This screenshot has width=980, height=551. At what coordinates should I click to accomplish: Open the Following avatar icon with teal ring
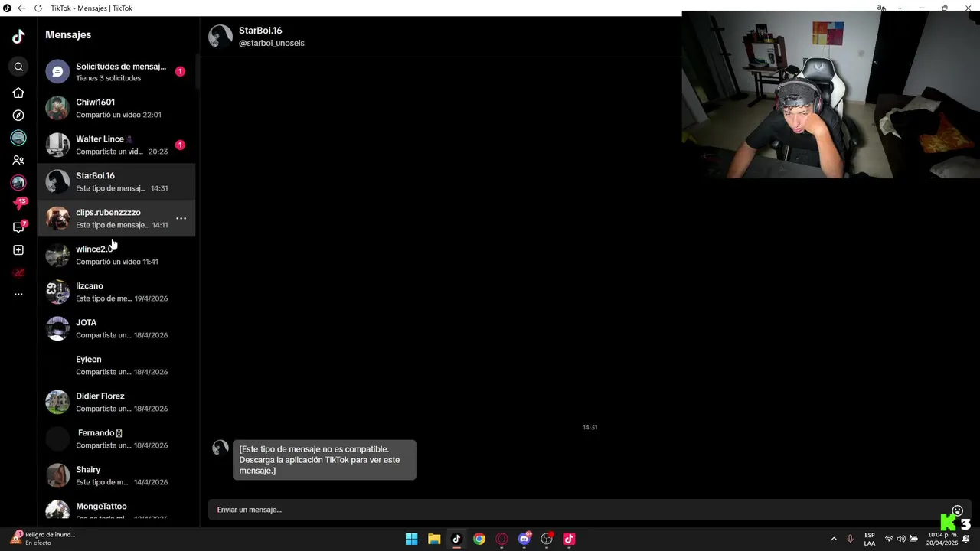(18, 138)
